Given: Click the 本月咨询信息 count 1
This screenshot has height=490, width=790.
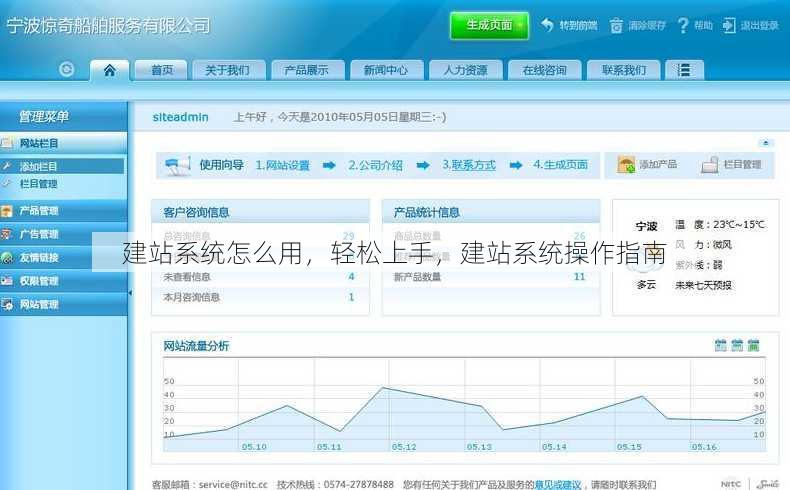Looking at the screenshot, I should coord(351,297).
